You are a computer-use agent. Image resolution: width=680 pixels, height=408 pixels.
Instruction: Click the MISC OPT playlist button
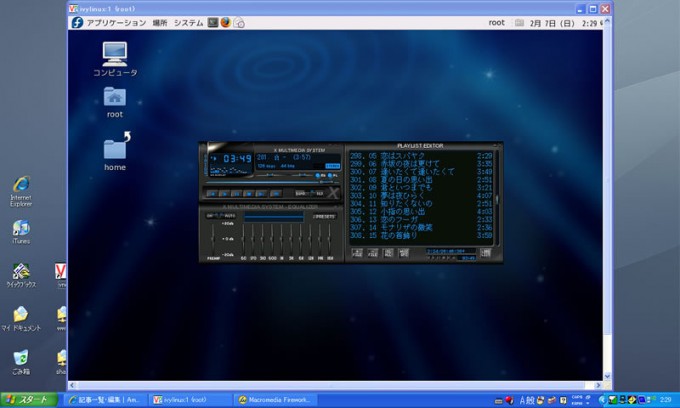point(404,253)
